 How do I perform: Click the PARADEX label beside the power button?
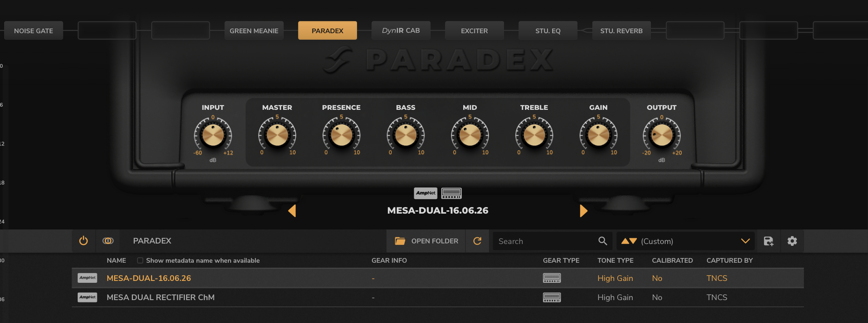point(152,241)
